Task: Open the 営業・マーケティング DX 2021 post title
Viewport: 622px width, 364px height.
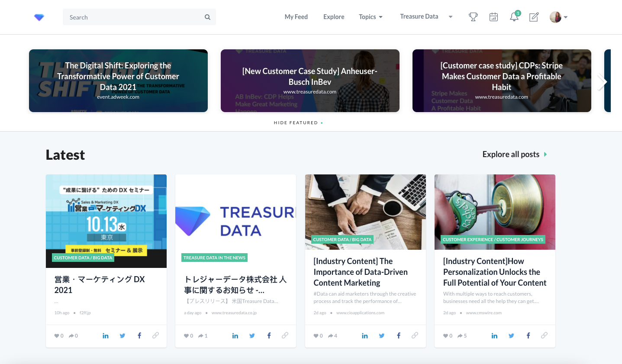Action: pos(100,285)
